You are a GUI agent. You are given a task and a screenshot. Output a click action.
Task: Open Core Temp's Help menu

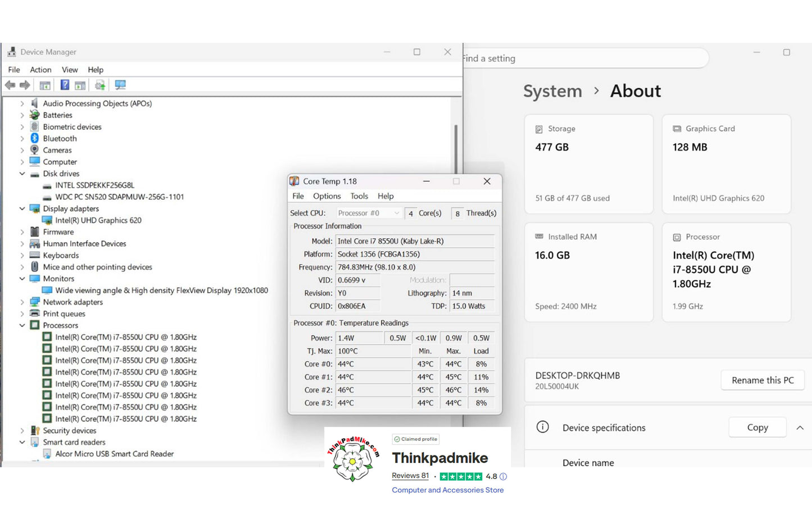coord(385,196)
